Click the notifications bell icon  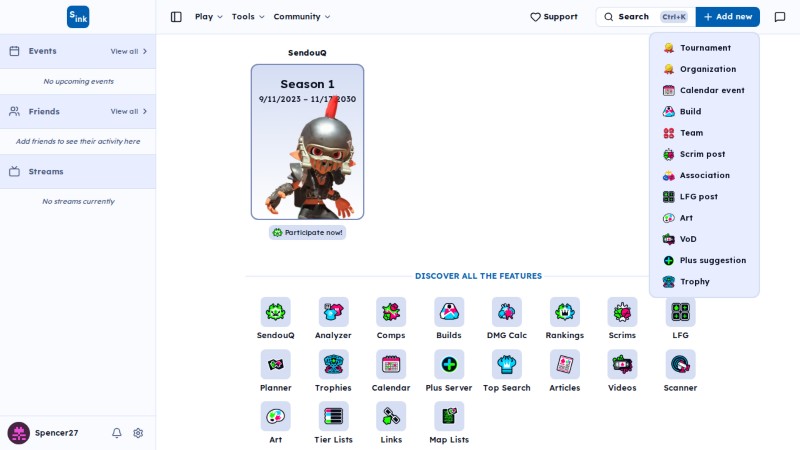pos(117,433)
